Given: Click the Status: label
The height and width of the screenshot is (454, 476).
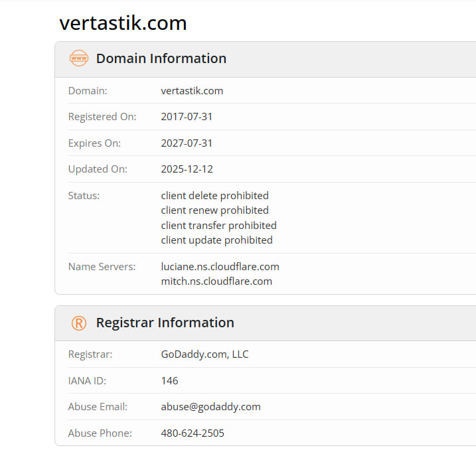Looking at the screenshot, I should click(x=84, y=195).
